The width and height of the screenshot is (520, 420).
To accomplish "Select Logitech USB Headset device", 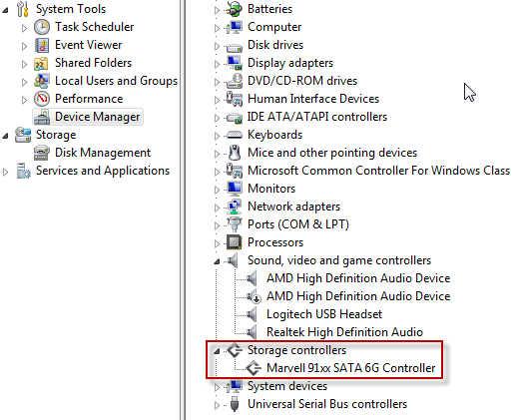I will click(324, 314).
